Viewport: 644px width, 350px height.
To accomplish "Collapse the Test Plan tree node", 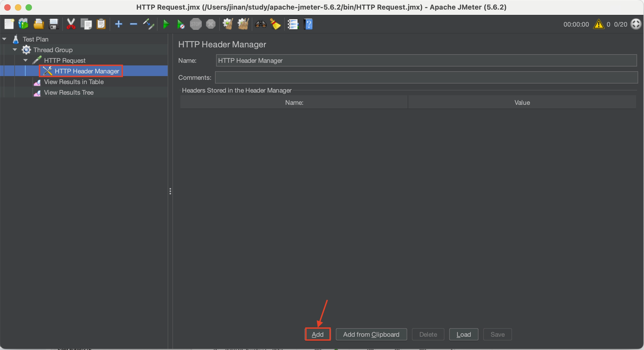I will tap(4, 39).
